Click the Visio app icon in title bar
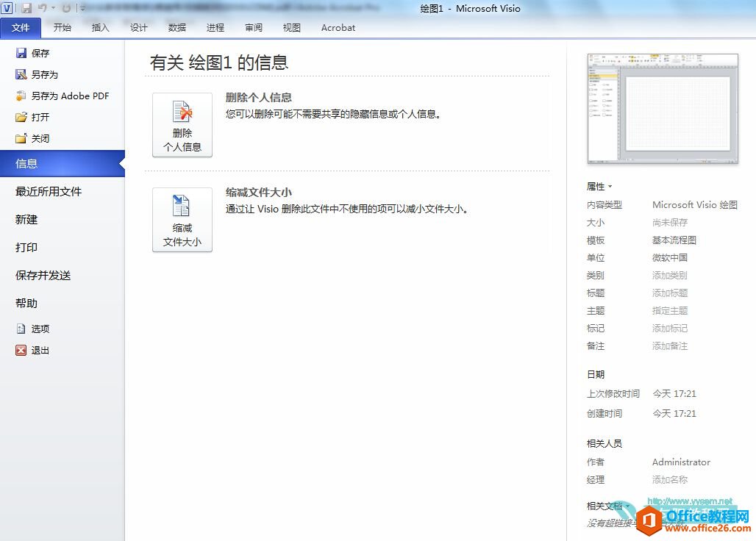The height and width of the screenshot is (541, 756). (7, 8)
